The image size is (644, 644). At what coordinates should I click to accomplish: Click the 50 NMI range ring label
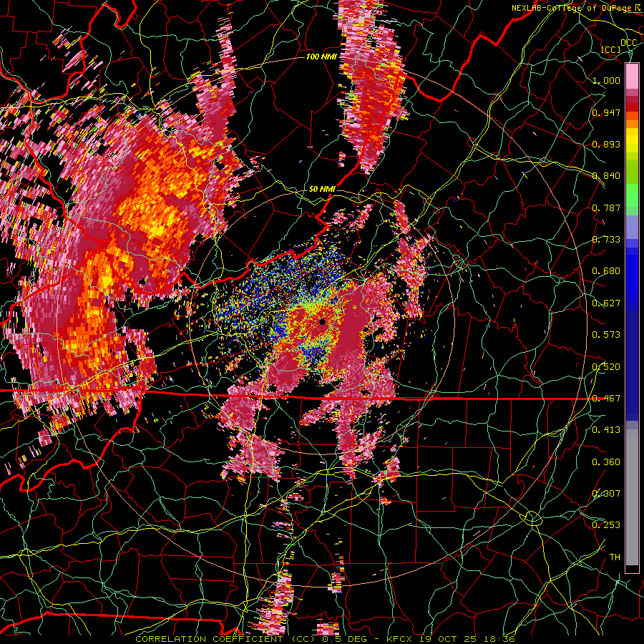point(322,190)
